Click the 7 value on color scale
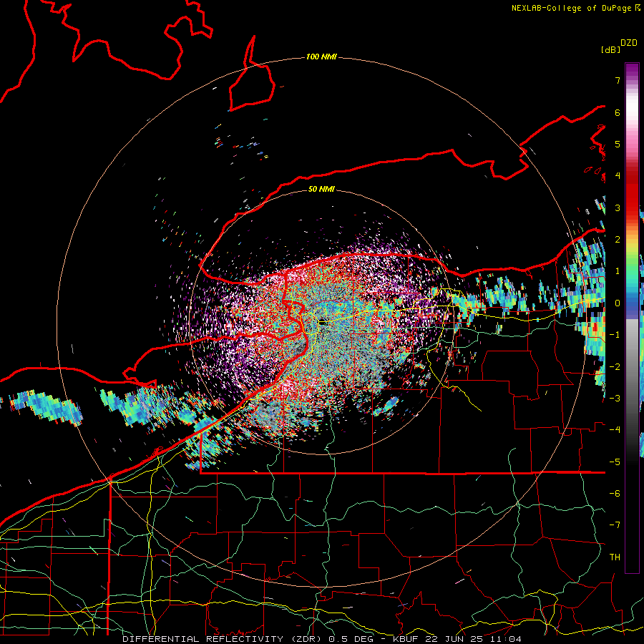The image size is (644, 644). click(x=618, y=80)
